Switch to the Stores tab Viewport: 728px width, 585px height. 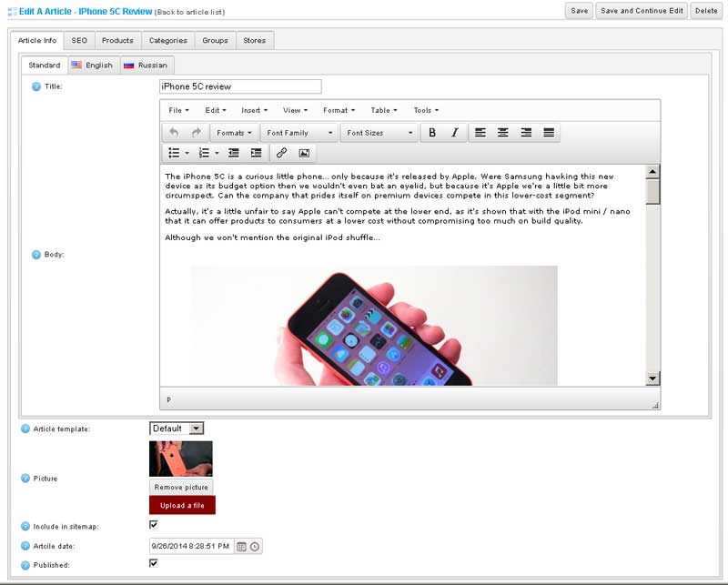coord(255,40)
